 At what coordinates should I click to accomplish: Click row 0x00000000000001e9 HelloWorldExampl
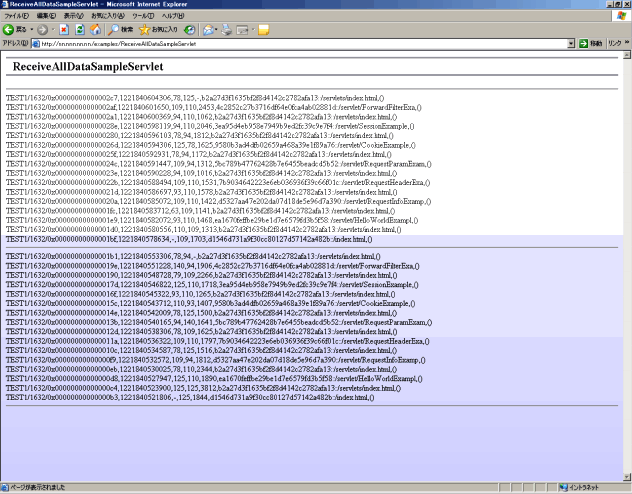(x=212, y=220)
